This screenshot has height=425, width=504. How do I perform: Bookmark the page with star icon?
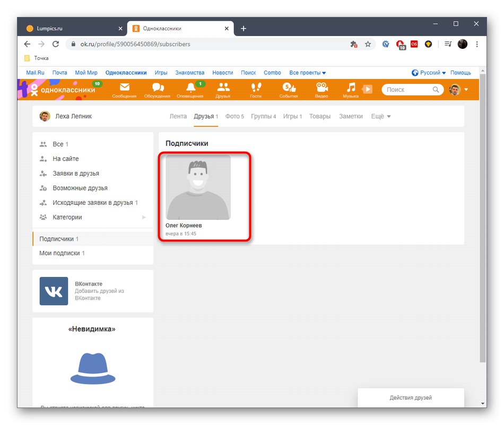(368, 44)
